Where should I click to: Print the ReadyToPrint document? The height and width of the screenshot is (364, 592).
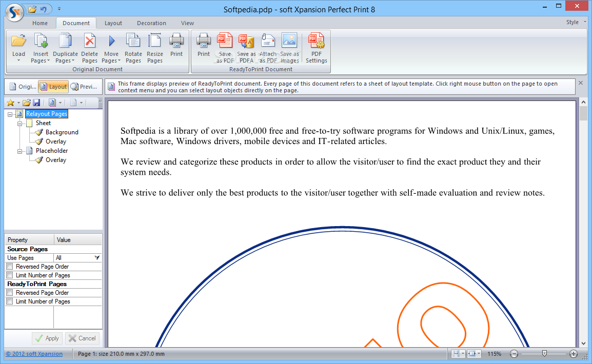point(204,45)
